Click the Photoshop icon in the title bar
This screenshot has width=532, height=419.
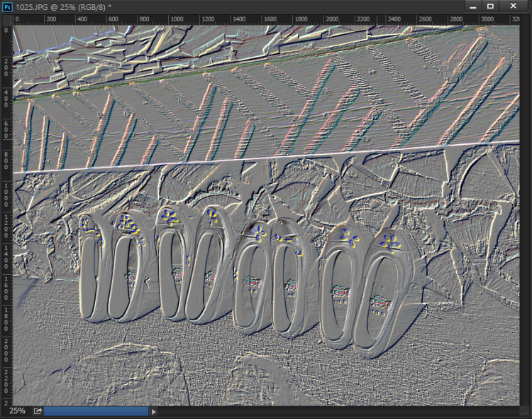click(x=8, y=6)
